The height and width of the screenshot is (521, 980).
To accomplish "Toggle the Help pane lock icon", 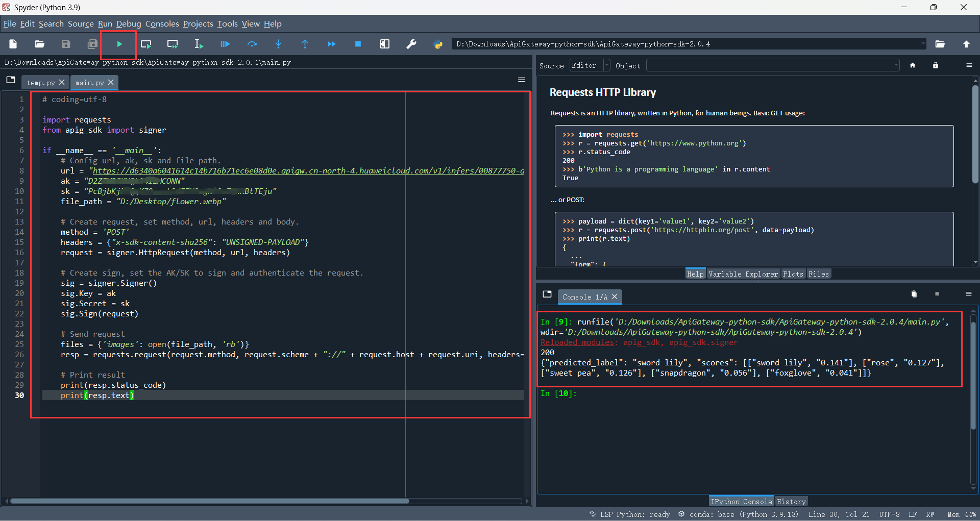I will point(935,65).
